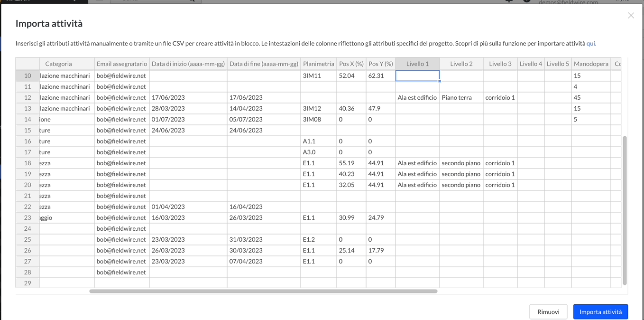Click email cell in row 28
This screenshot has width=644, height=320.
click(122, 272)
